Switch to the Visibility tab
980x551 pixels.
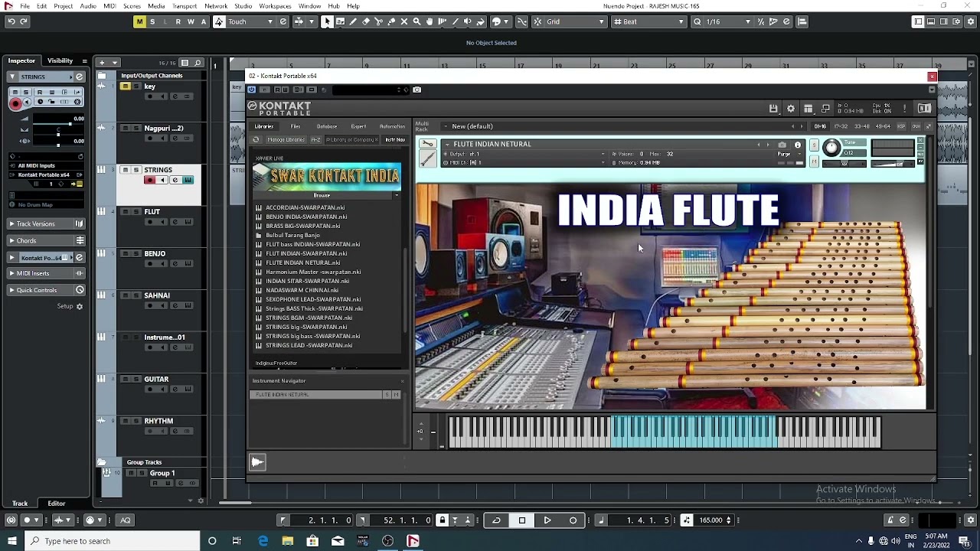[60, 60]
